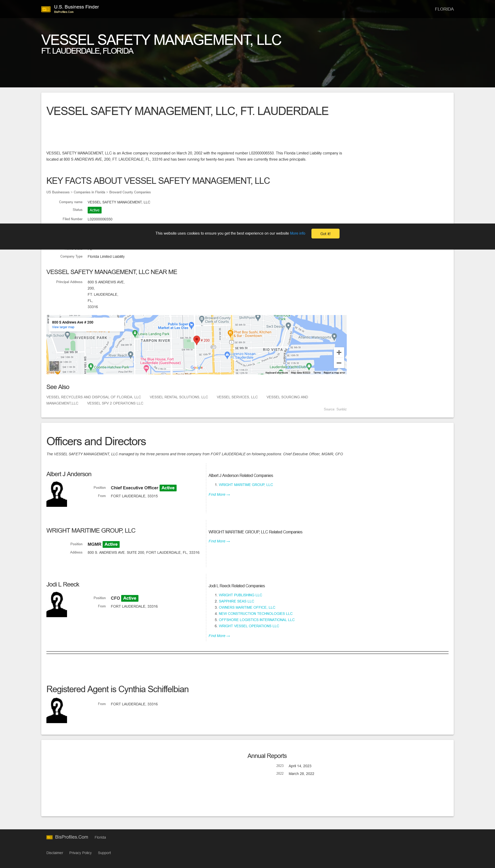Dismiss cookie banner with Got it! button

[325, 234]
